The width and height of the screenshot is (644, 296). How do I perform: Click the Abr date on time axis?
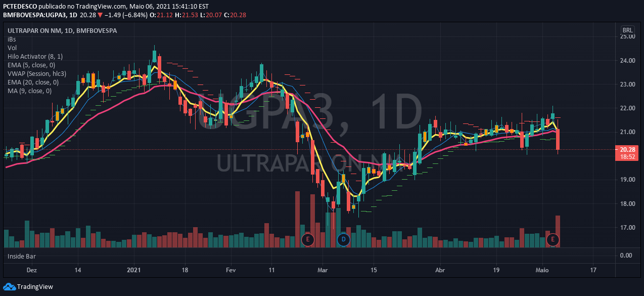[441, 270]
